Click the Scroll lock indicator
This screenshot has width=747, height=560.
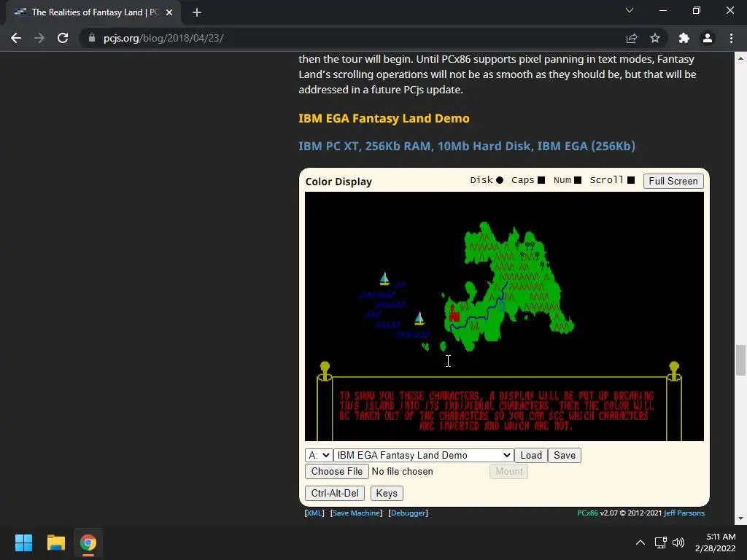click(x=631, y=180)
